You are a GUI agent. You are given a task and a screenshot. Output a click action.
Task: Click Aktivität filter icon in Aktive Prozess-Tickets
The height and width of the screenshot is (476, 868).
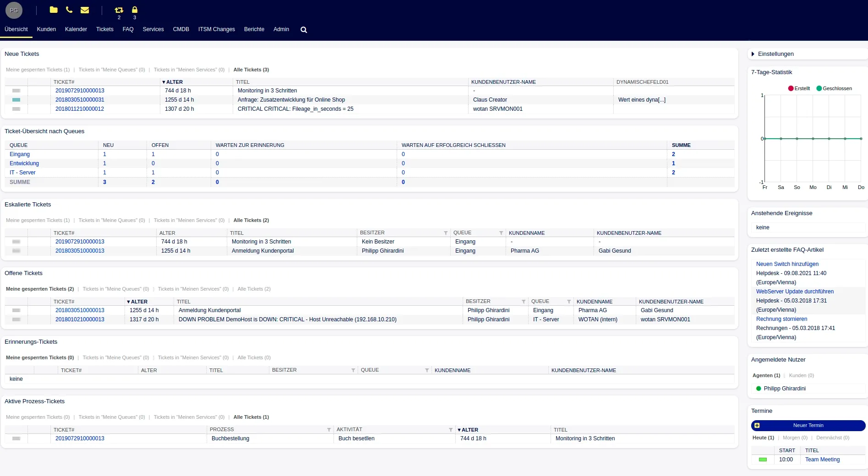click(x=451, y=430)
